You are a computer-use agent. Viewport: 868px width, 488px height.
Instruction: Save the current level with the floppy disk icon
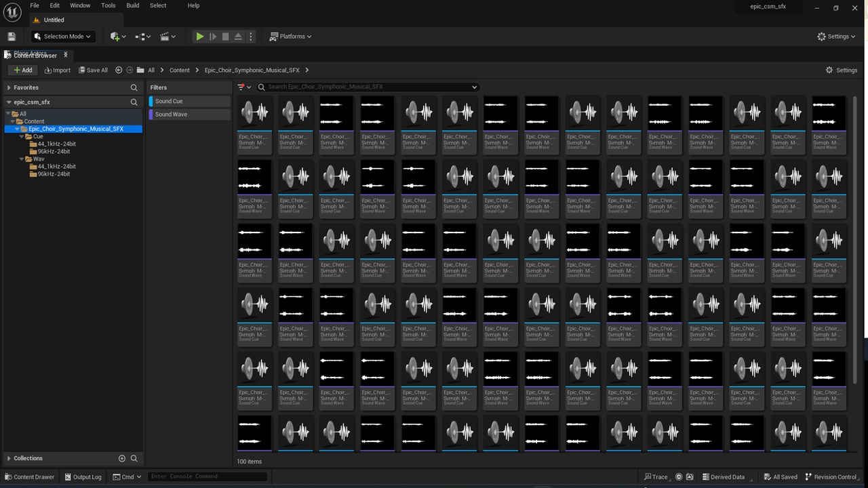12,37
